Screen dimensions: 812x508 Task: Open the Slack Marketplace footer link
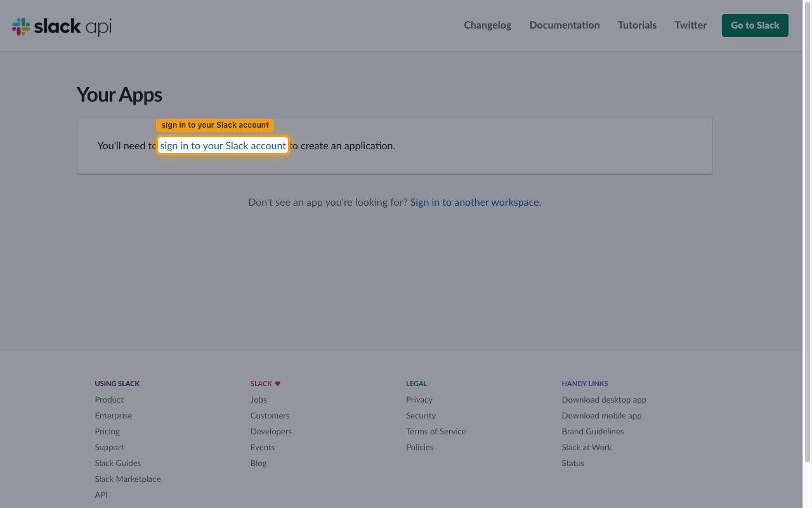click(128, 479)
